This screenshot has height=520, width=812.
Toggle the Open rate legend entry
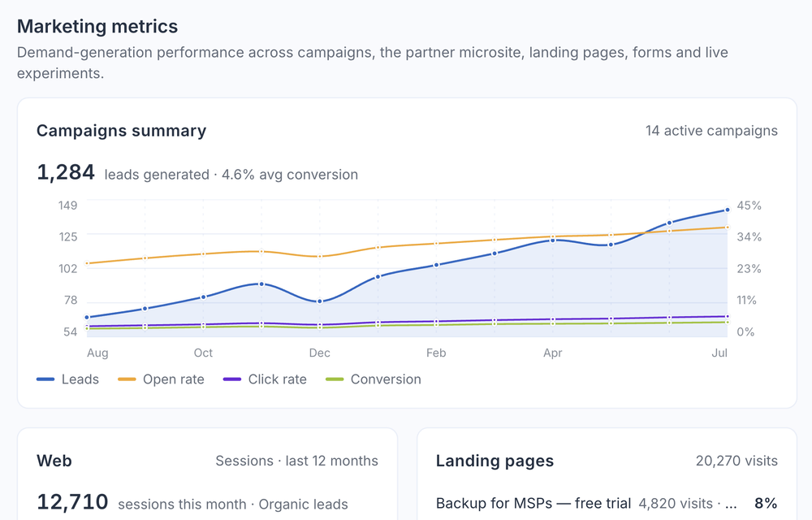coord(161,379)
